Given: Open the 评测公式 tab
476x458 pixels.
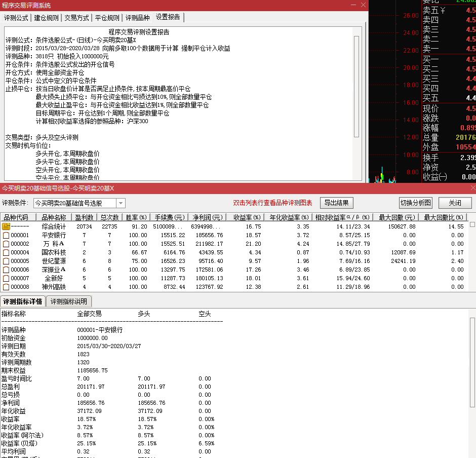Looking at the screenshot, I should [16, 18].
